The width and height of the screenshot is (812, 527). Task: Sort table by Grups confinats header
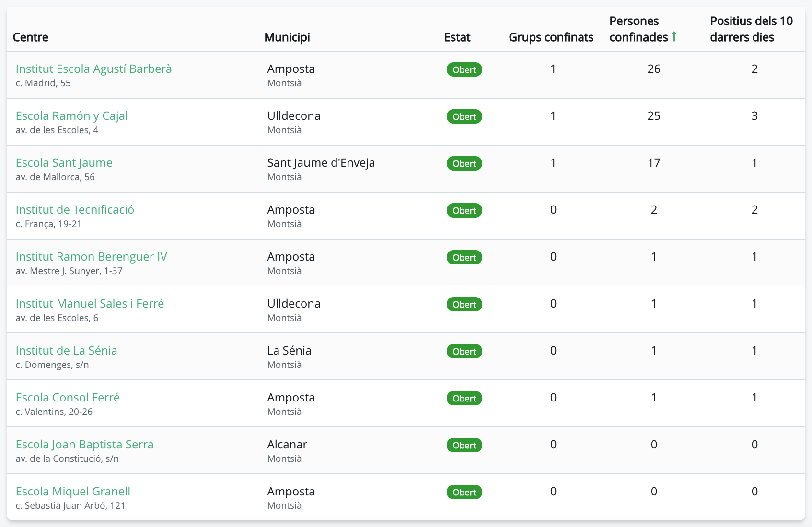551,37
